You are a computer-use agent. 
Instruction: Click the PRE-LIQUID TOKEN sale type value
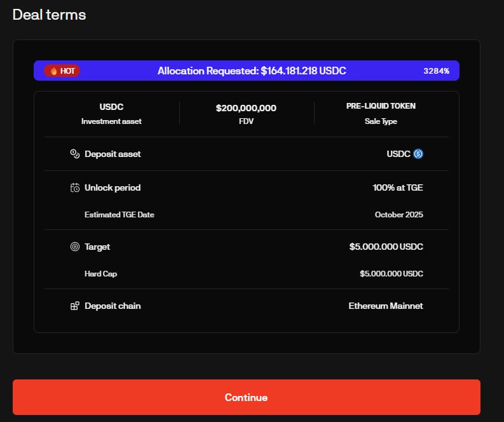(x=381, y=106)
